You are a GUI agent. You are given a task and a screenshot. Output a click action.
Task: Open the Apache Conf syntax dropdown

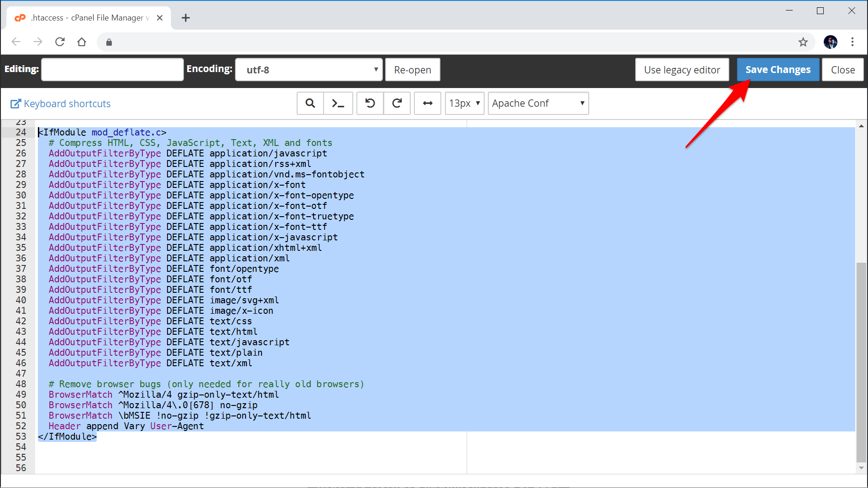coord(538,104)
